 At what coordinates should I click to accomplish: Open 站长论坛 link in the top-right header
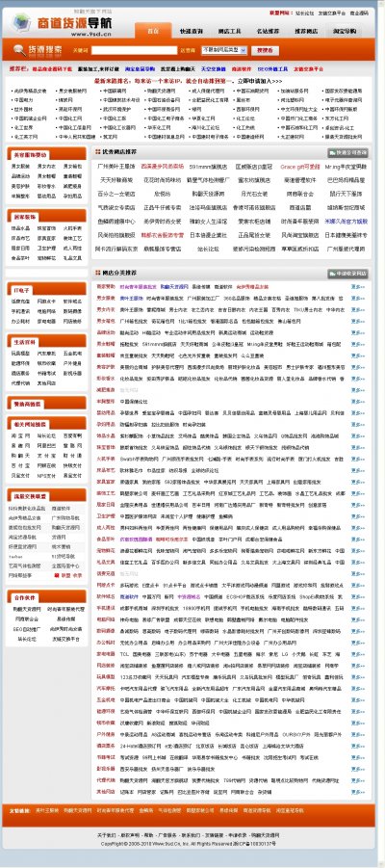304,13
